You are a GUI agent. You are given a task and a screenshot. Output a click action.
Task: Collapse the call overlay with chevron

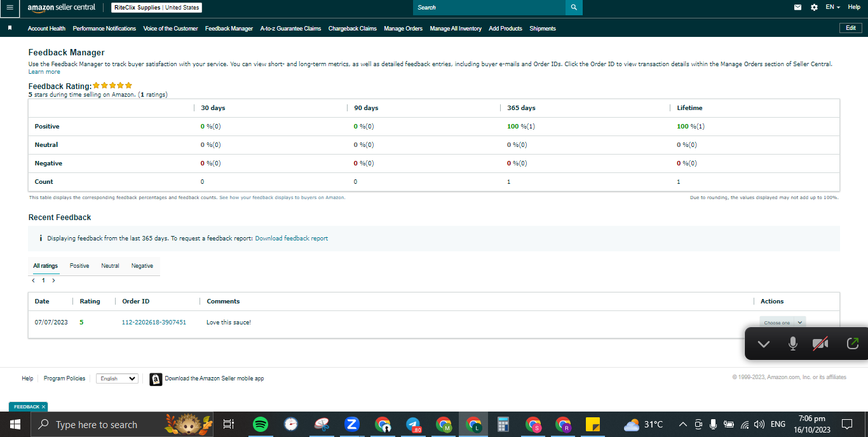(764, 344)
